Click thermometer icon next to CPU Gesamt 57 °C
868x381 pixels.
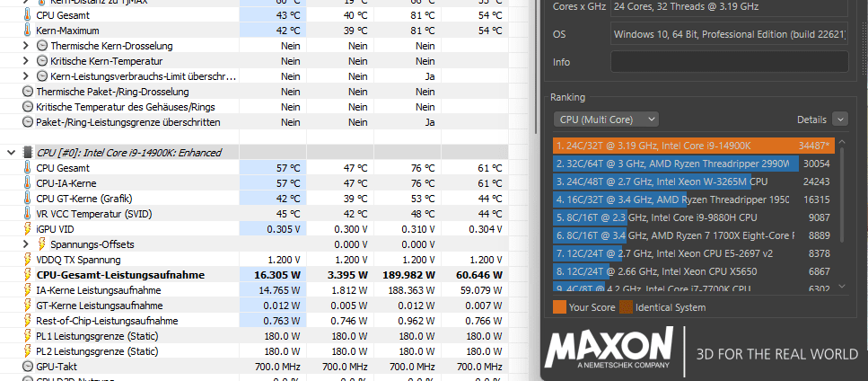[28, 168]
